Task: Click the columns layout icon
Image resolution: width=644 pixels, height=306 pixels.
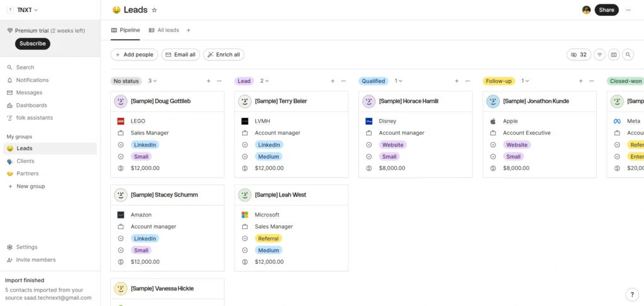Action: tap(614, 55)
